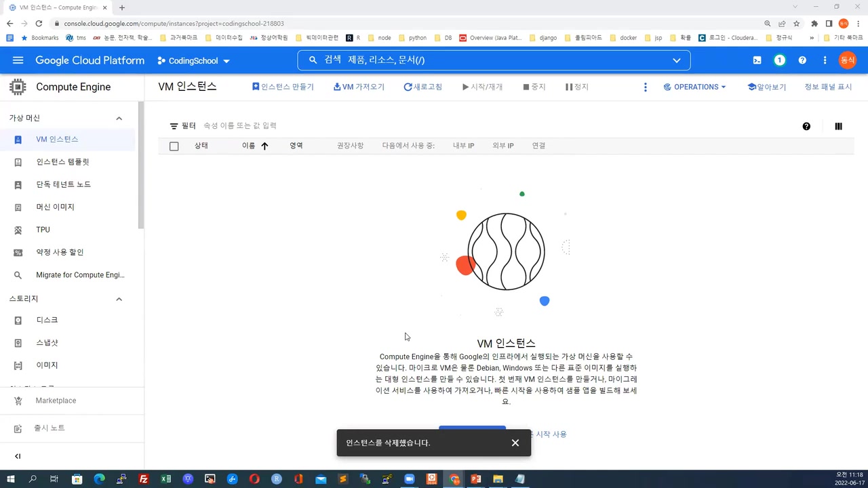Open the notifications bell showing 1
The width and height of the screenshot is (868, 488).
[x=779, y=60]
